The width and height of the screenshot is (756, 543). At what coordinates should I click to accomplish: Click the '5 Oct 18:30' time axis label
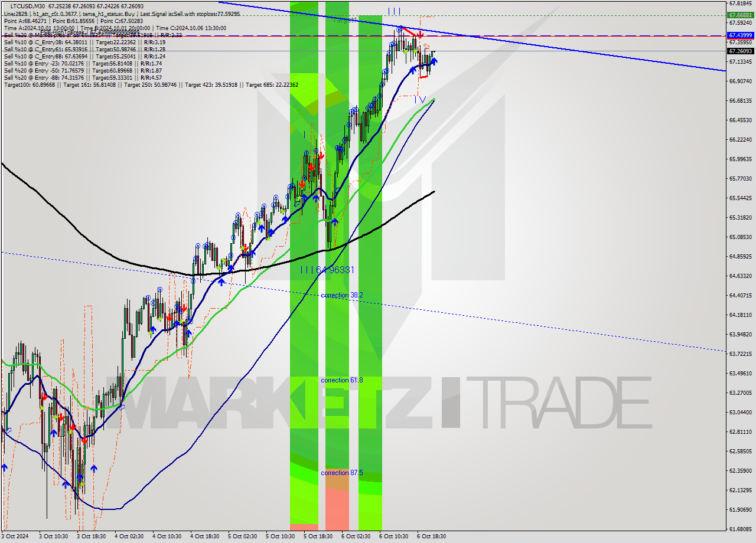pos(318,537)
